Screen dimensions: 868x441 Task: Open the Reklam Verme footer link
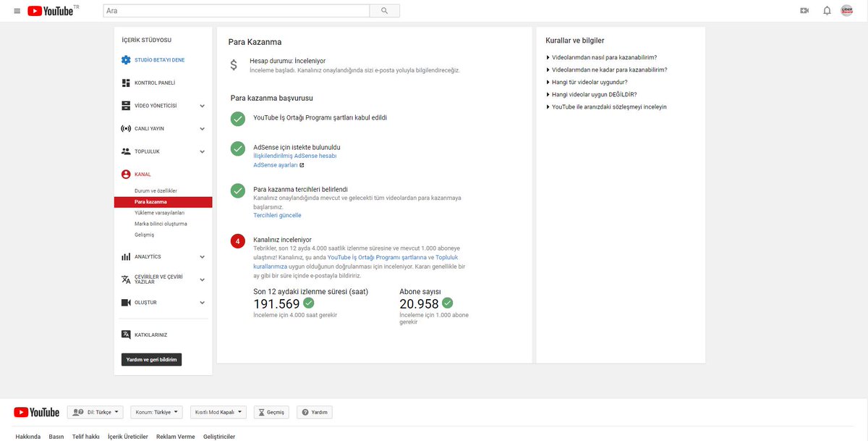click(x=176, y=437)
